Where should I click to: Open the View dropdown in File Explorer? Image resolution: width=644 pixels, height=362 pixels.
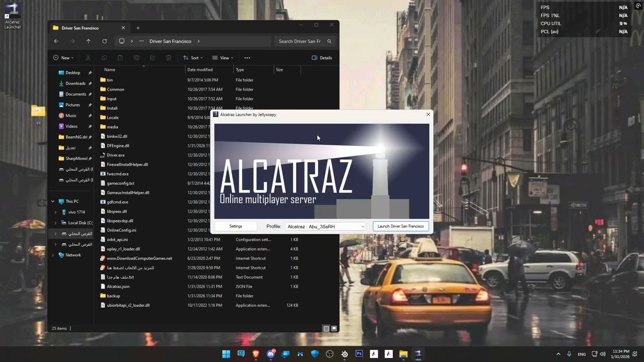pyautogui.click(x=222, y=58)
